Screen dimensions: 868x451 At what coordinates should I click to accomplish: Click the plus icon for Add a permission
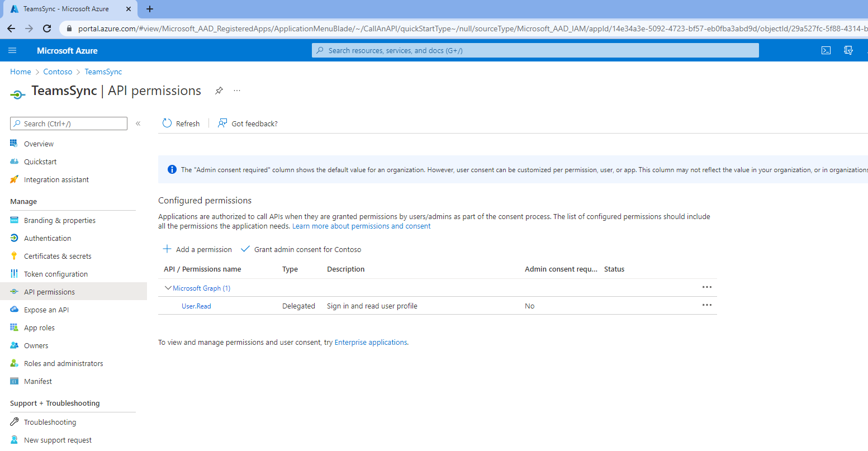tap(167, 249)
